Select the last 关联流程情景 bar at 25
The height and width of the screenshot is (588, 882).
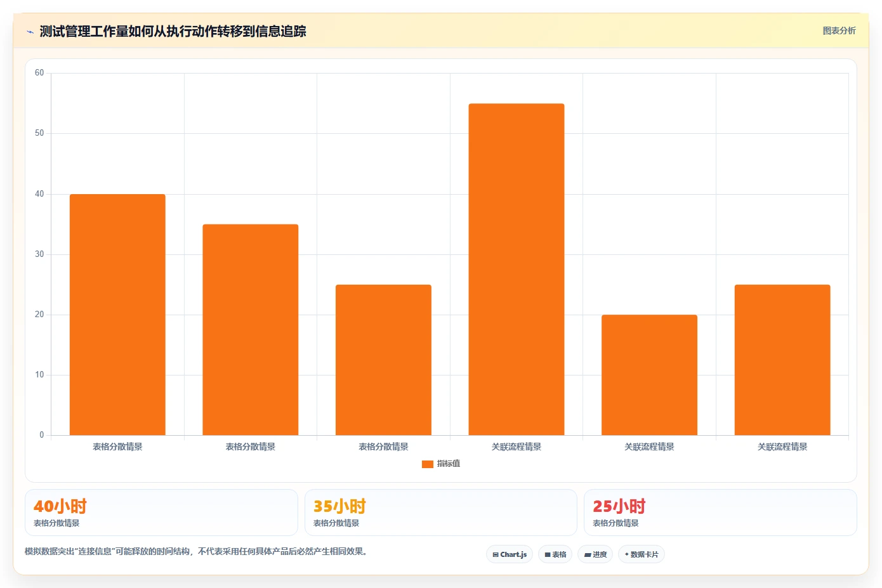pos(782,360)
